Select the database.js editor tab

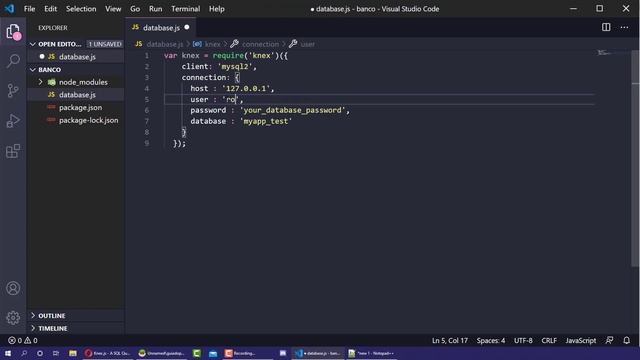point(161,27)
